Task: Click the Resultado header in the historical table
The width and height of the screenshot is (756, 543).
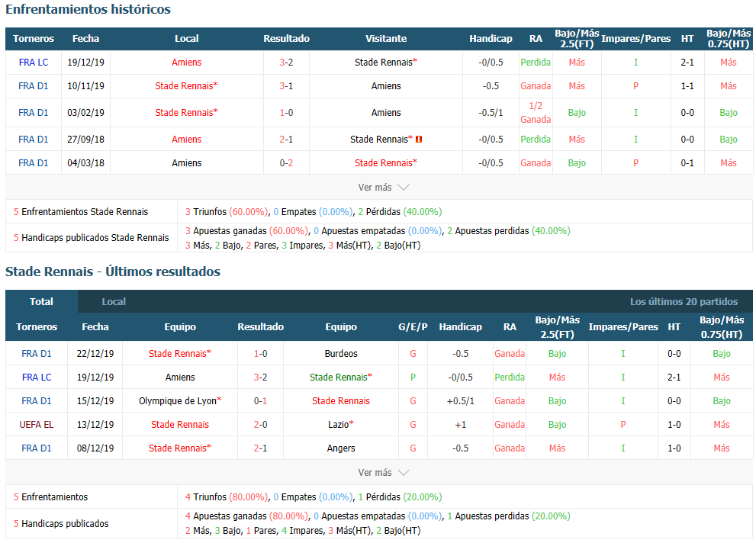Action: tap(286, 39)
